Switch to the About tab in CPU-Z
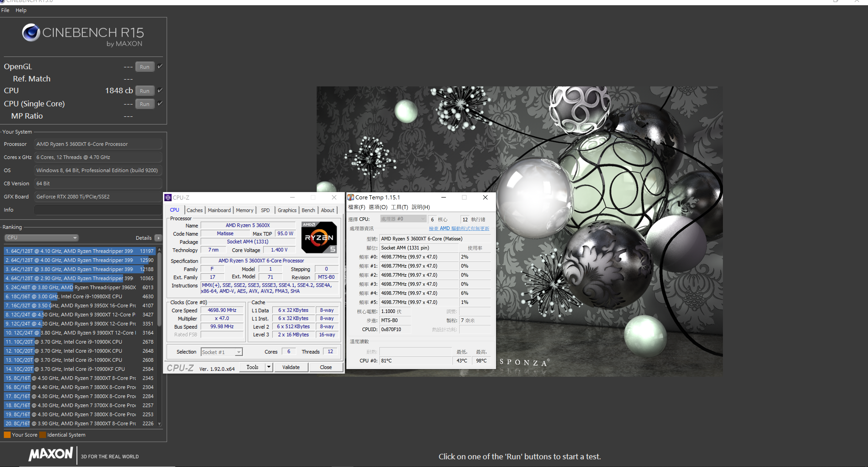This screenshot has width=868, height=467. click(328, 210)
